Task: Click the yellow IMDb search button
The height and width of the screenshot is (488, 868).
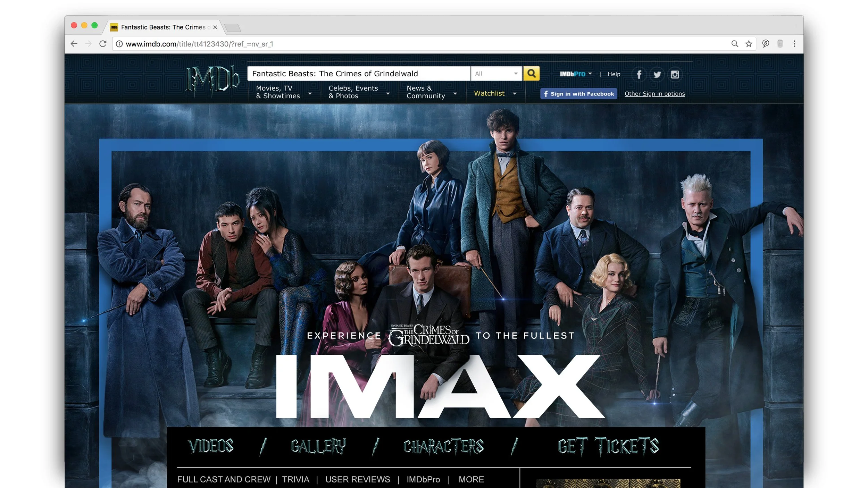Action: click(531, 73)
